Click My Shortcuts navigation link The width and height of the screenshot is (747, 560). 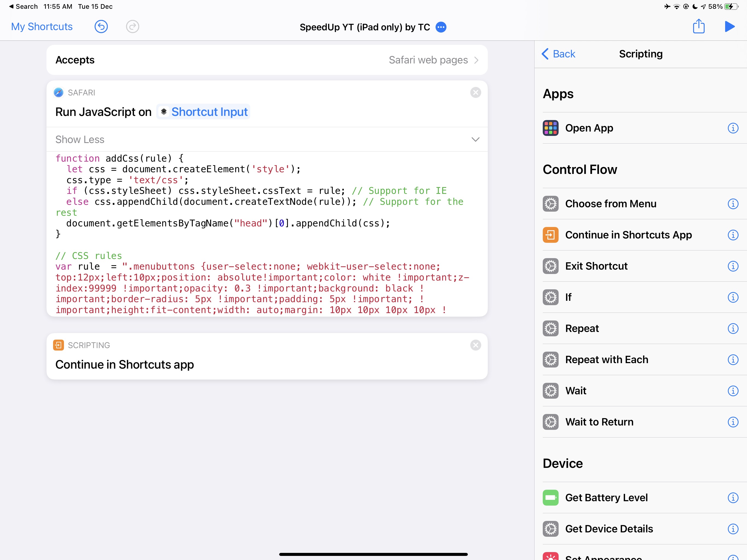[x=42, y=27]
